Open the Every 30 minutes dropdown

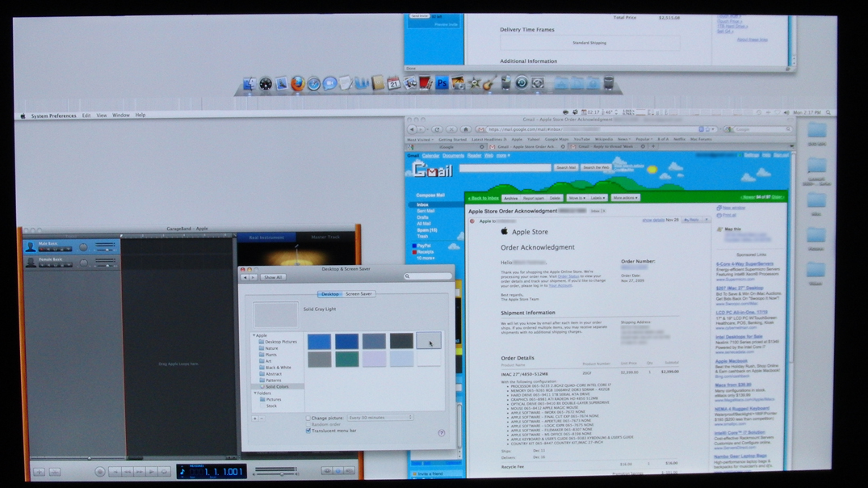coord(379,418)
